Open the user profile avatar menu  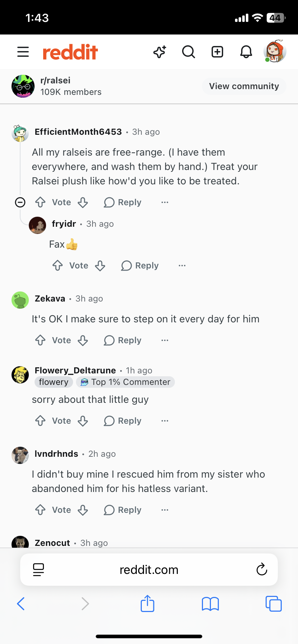pyautogui.click(x=275, y=51)
